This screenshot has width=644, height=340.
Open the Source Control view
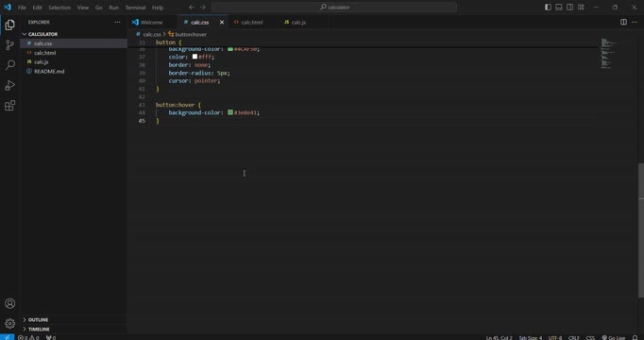(9, 44)
